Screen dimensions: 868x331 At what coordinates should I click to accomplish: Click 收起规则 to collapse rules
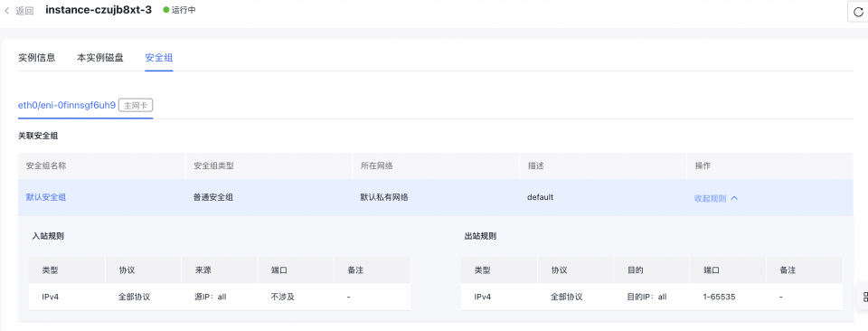tap(711, 198)
